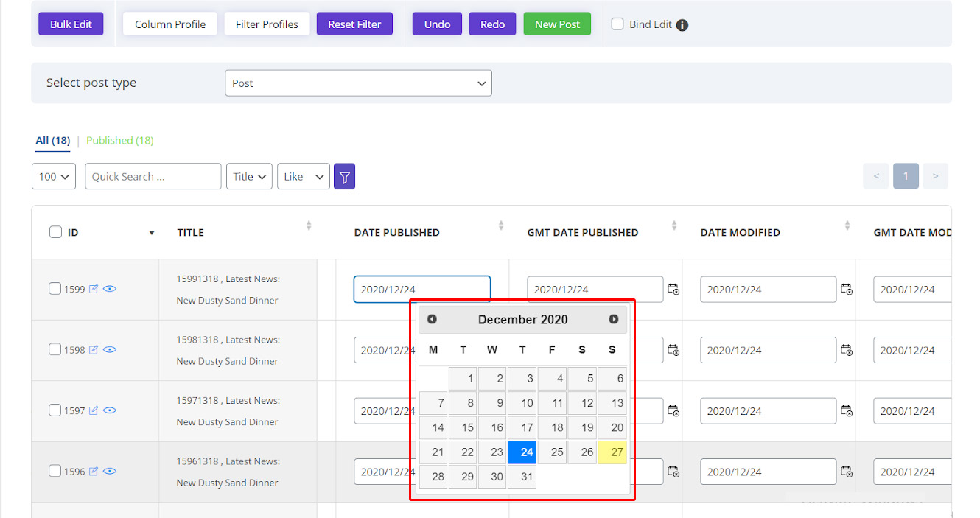Select day 27 in the calendar

point(612,452)
